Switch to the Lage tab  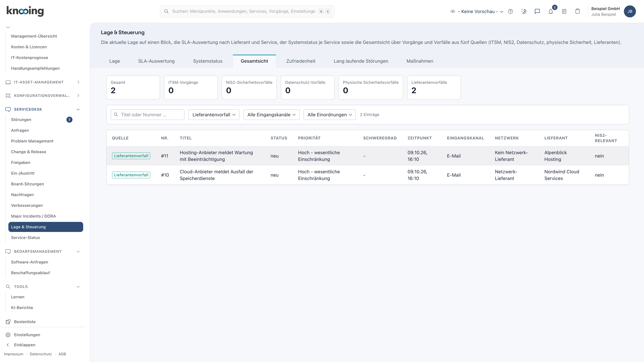click(x=115, y=61)
